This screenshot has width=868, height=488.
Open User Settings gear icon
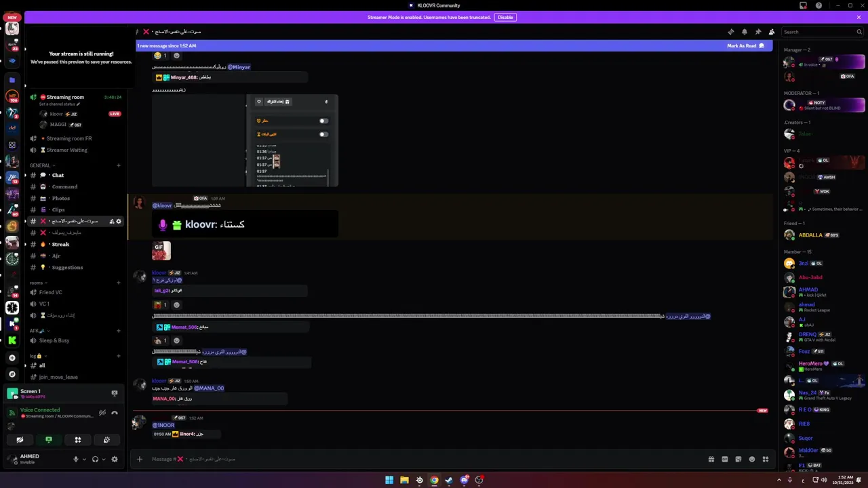click(115, 459)
